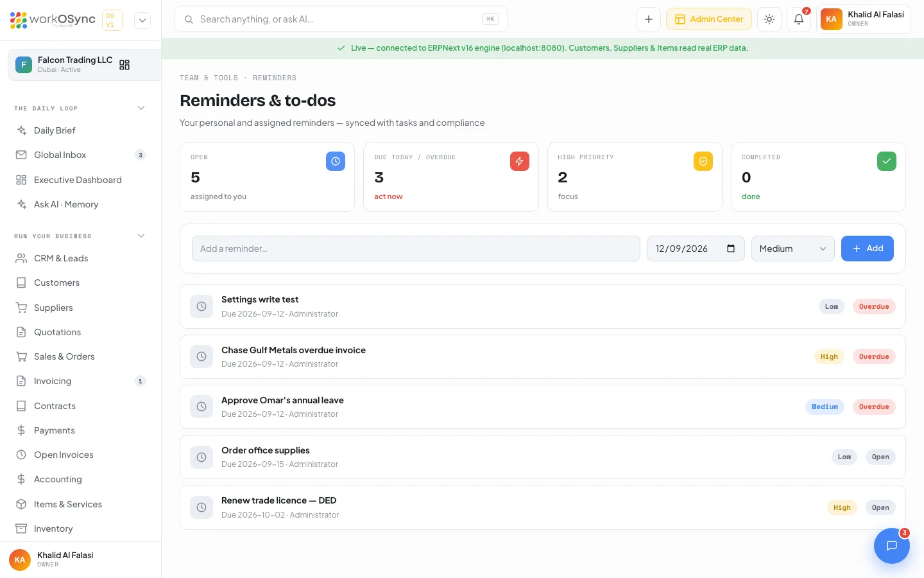The height and width of the screenshot is (578, 924).
Task: Toggle Order office supplies clock button
Action: pyautogui.click(x=201, y=457)
